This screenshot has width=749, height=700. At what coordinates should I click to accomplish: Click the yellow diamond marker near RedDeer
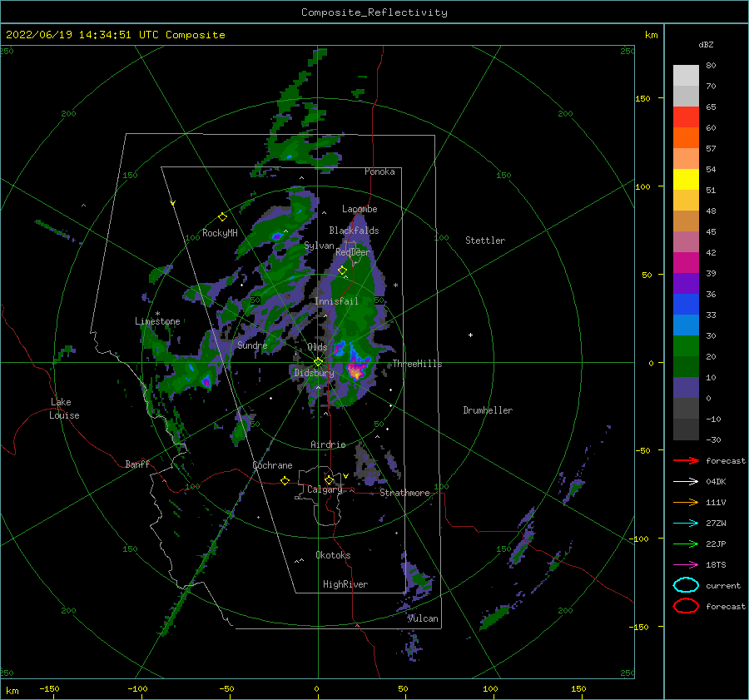(x=343, y=271)
